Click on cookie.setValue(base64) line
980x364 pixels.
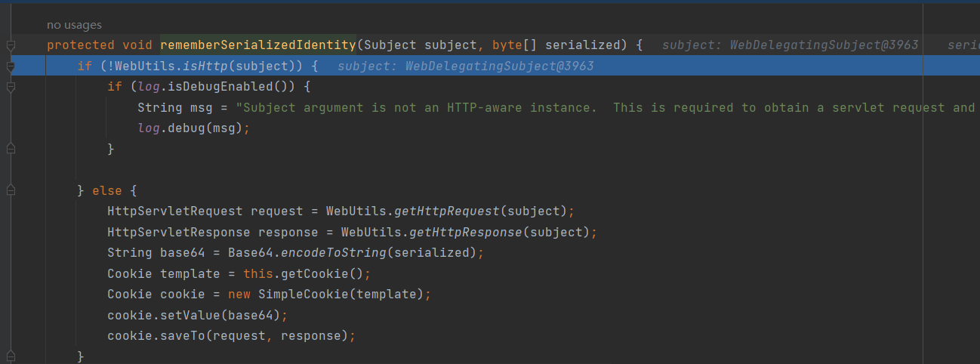(197, 314)
